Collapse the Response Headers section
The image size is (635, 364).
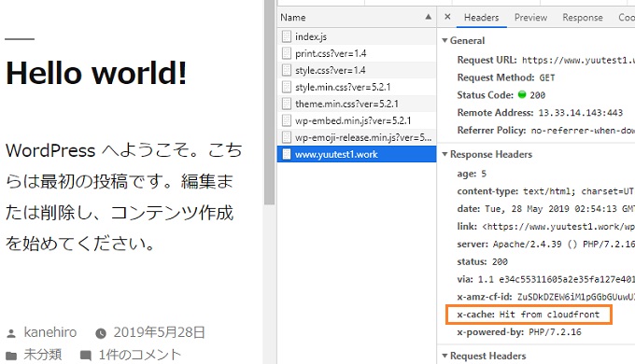point(444,154)
